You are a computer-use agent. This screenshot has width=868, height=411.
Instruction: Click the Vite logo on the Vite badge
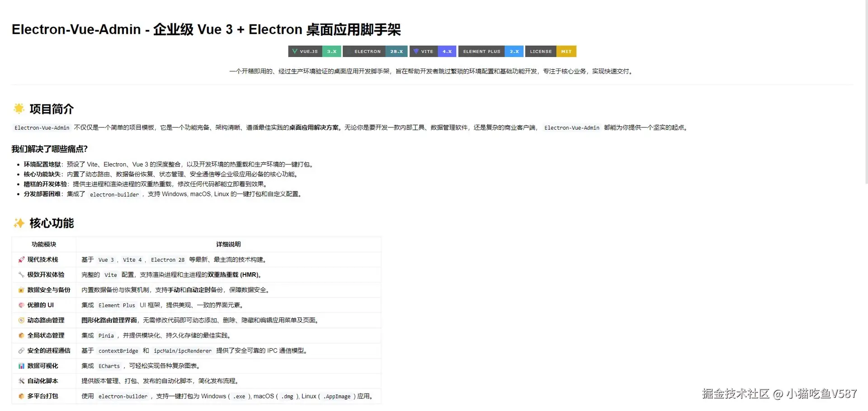click(416, 52)
